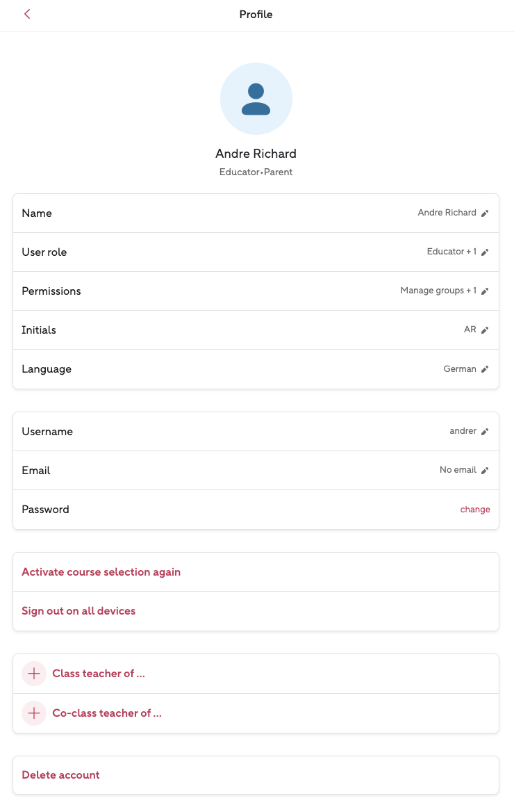Screen dimensions: 514x812
Task: Click plus icon for Co-class teacher of
Action: pos(34,713)
